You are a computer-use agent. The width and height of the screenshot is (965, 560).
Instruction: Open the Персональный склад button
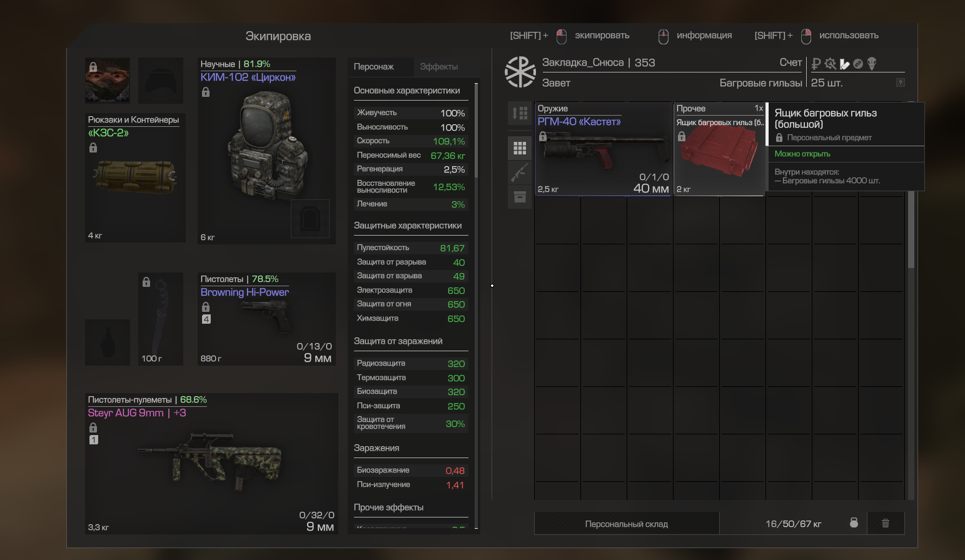click(x=627, y=524)
